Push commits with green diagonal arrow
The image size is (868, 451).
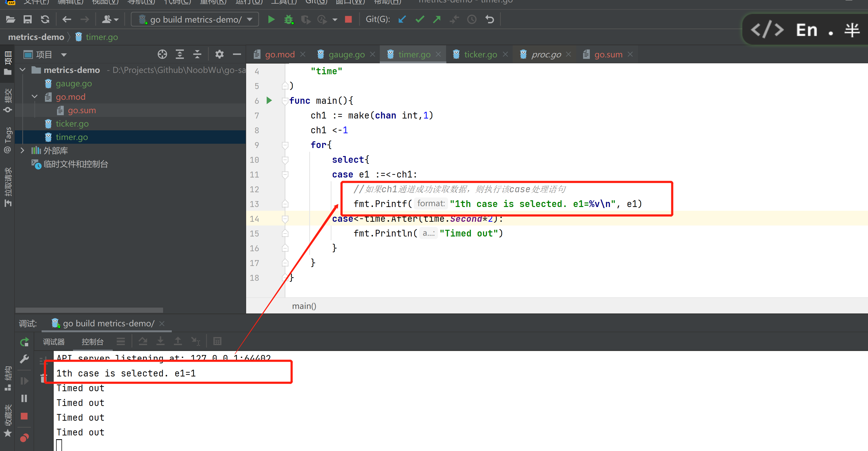coord(437,20)
